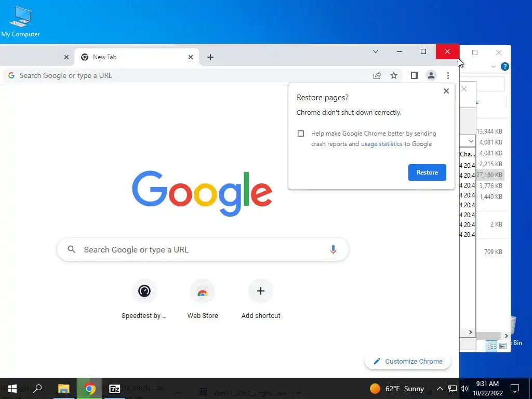Click the network tray icon
The image size is (532, 399).
click(453, 389)
